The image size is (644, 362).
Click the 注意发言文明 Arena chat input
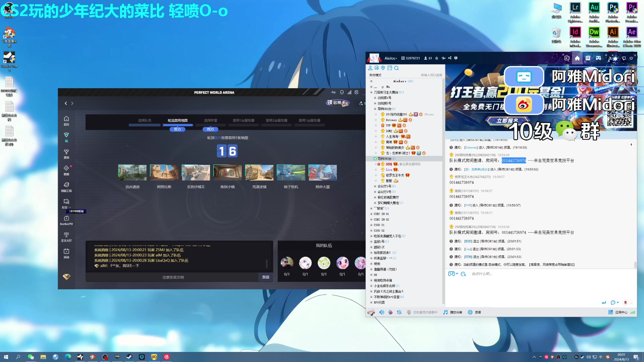click(x=173, y=277)
